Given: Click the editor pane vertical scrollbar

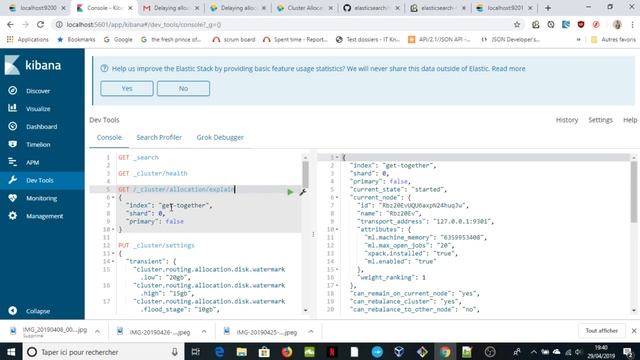Looking at the screenshot, I should point(305,174).
